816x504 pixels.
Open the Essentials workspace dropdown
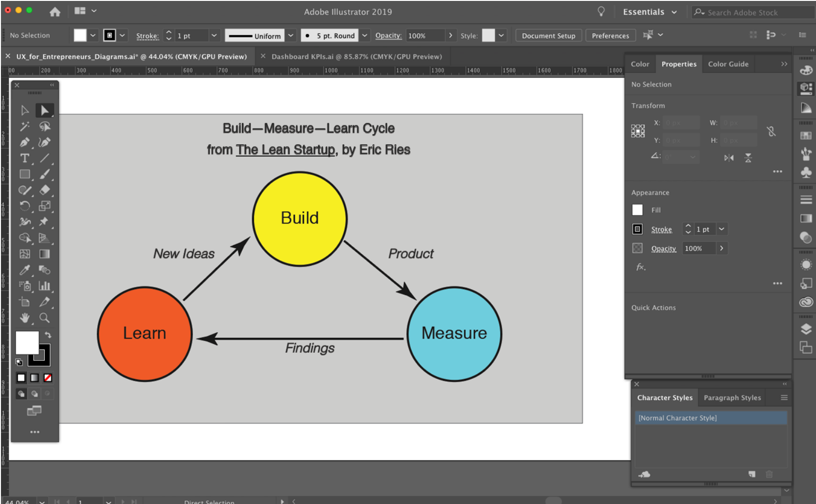(650, 12)
